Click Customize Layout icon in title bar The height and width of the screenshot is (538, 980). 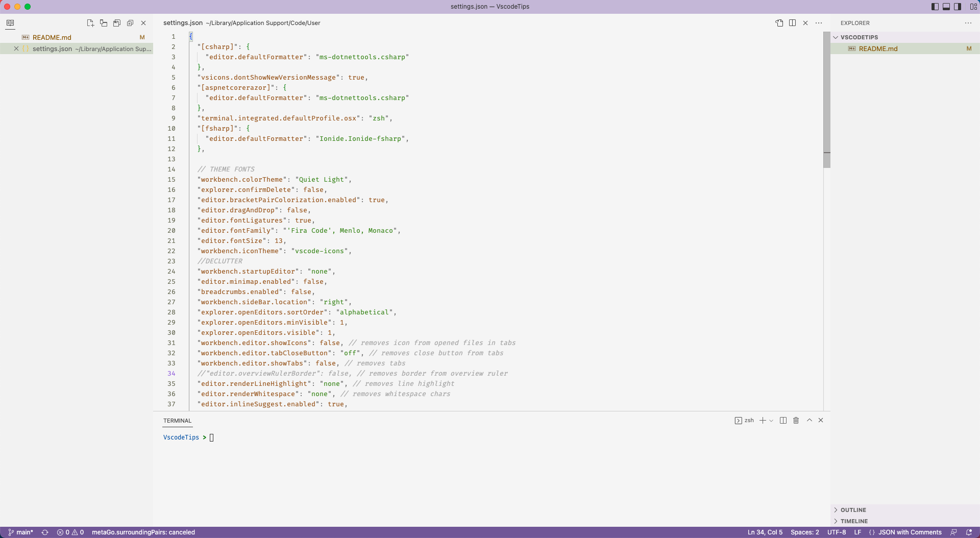click(973, 7)
